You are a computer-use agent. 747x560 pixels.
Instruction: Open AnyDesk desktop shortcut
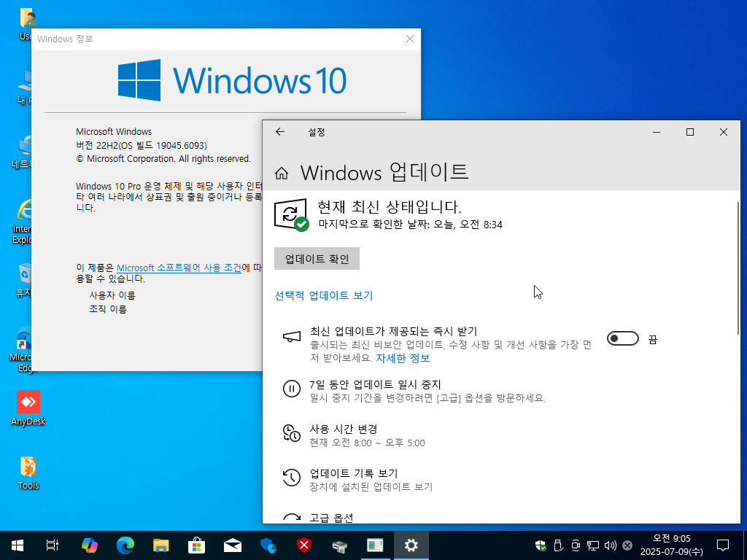[28, 408]
